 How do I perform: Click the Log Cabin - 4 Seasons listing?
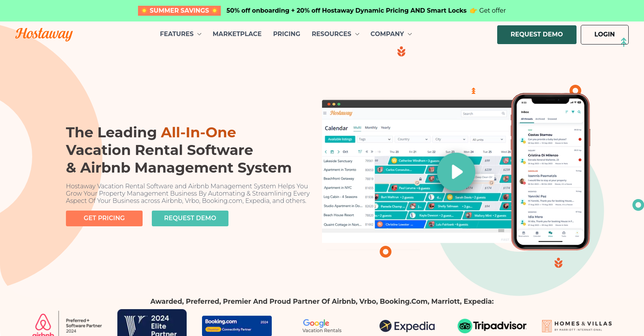pos(340,197)
